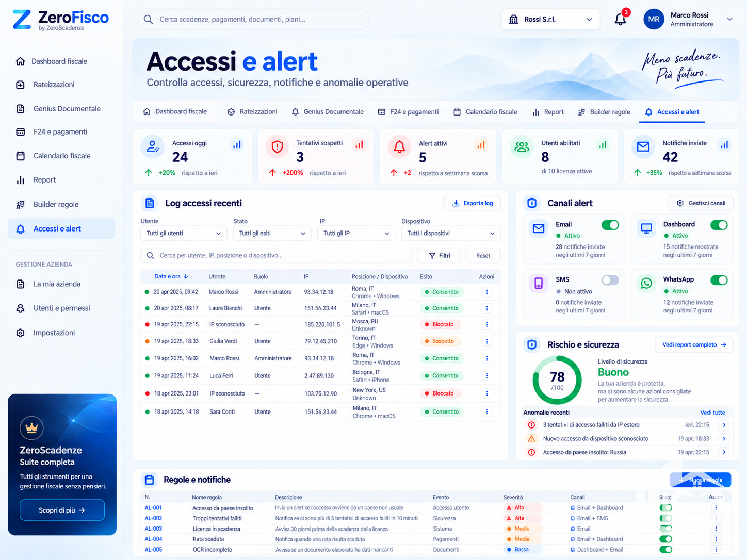This screenshot has height=560, width=747.
Task: Open actions menu for rule AL-005
Action: pos(716,550)
